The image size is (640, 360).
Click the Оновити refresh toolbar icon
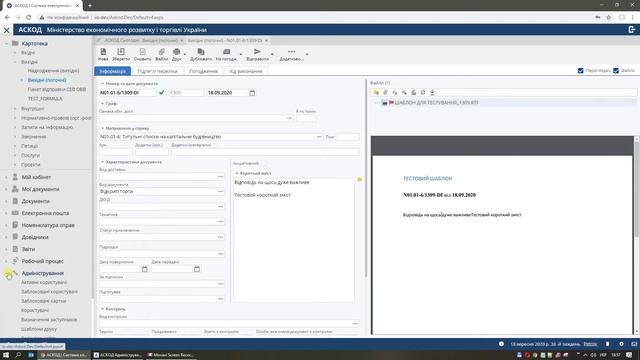click(x=142, y=52)
